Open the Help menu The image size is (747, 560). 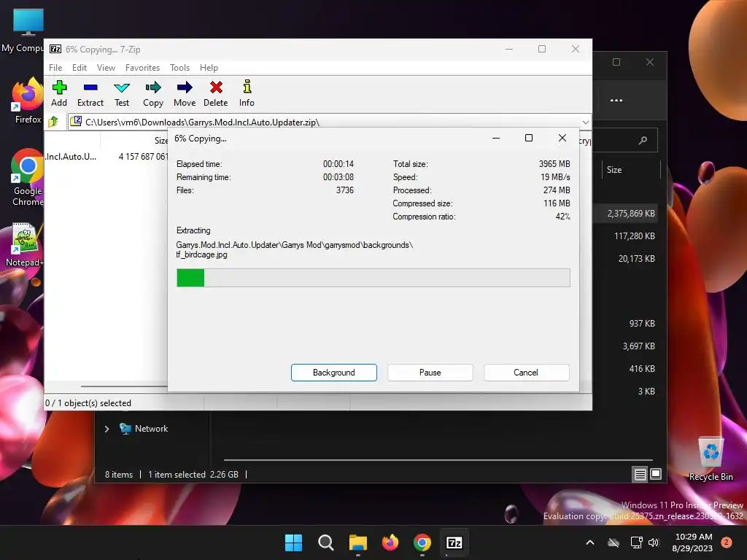point(209,68)
